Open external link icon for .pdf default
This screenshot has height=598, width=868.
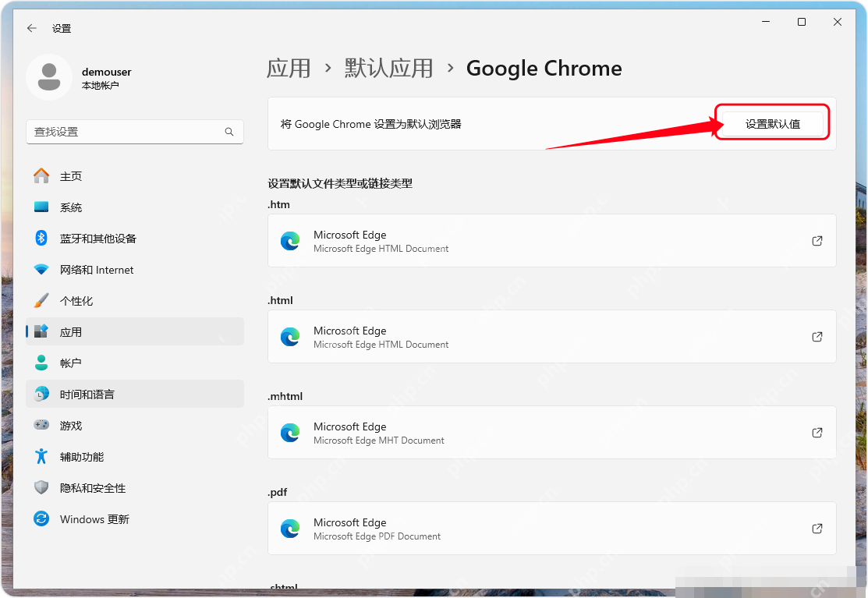pos(817,529)
